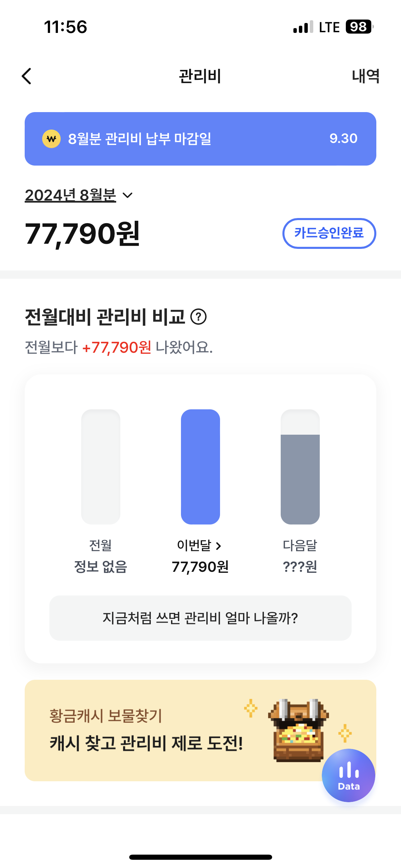Open the floating Data chart button
This screenshot has width=401, height=868.
pyautogui.click(x=349, y=775)
